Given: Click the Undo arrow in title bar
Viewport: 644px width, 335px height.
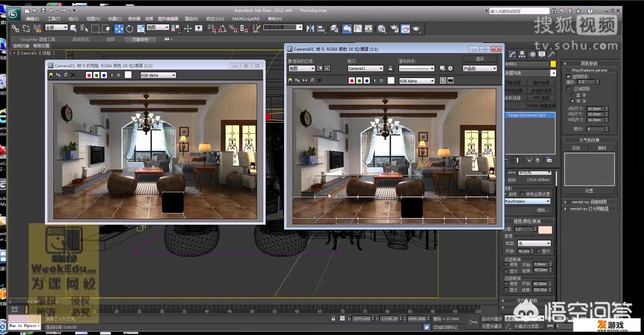Looking at the screenshot, I should coord(51,10).
